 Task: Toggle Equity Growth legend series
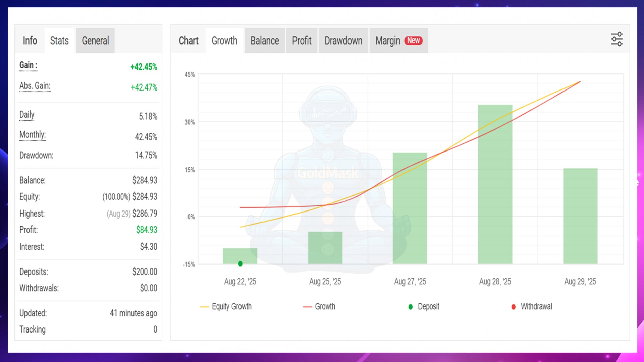click(x=225, y=306)
